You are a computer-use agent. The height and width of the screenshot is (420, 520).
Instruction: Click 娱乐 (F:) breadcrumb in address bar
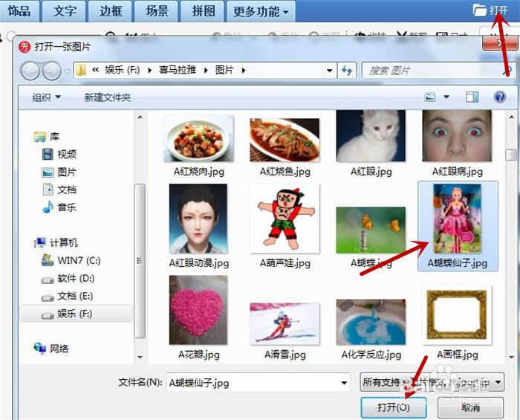(x=123, y=70)
